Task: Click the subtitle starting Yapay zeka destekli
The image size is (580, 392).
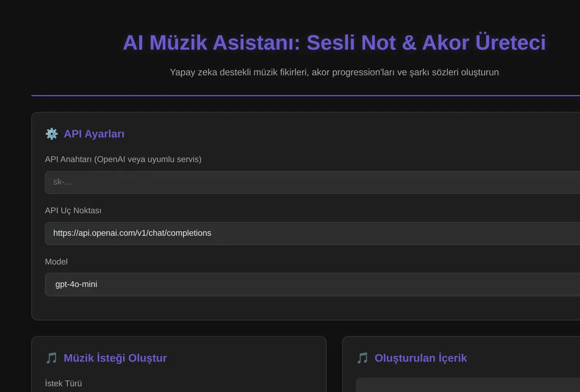Action: 334,73
